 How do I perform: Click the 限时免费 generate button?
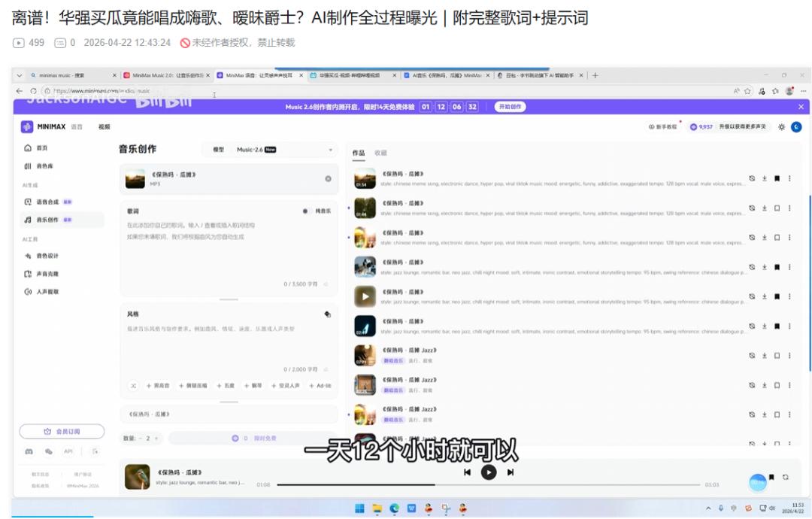(253, 439)
